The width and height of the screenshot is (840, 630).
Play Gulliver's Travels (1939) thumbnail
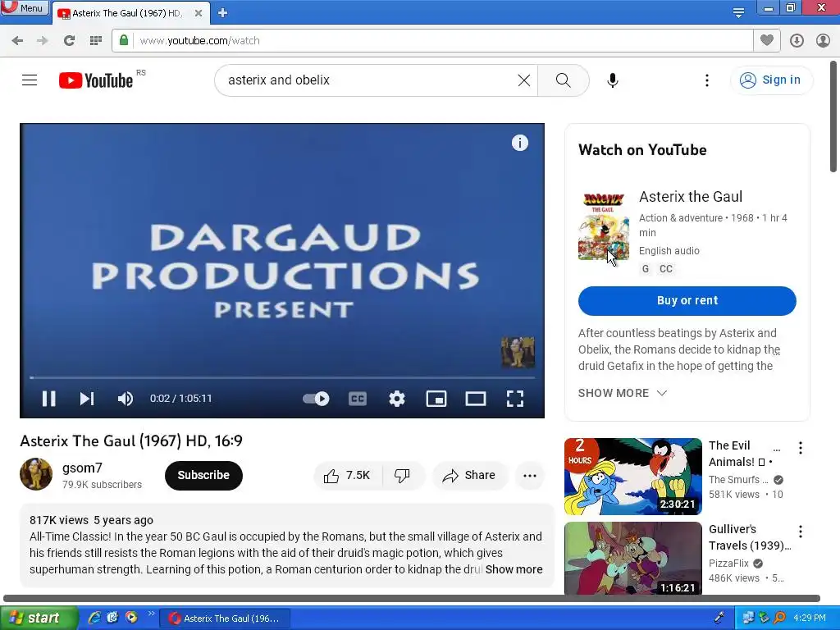pyautogui.click(x=633, y=558)
